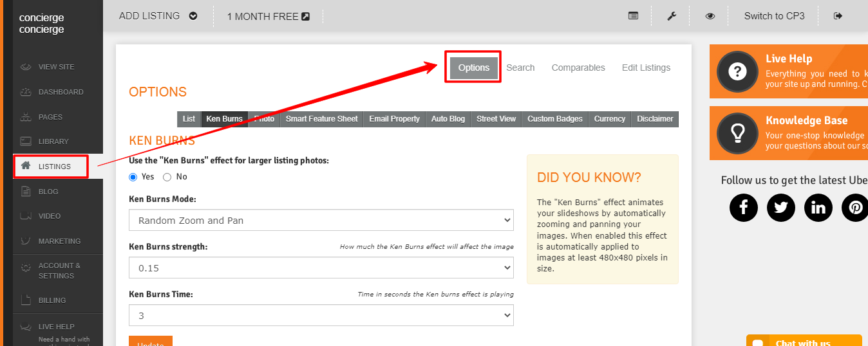Open the Ken Burns strength dropdown
Viewport: 868px width, 346px height.
(x=321, y=268)
